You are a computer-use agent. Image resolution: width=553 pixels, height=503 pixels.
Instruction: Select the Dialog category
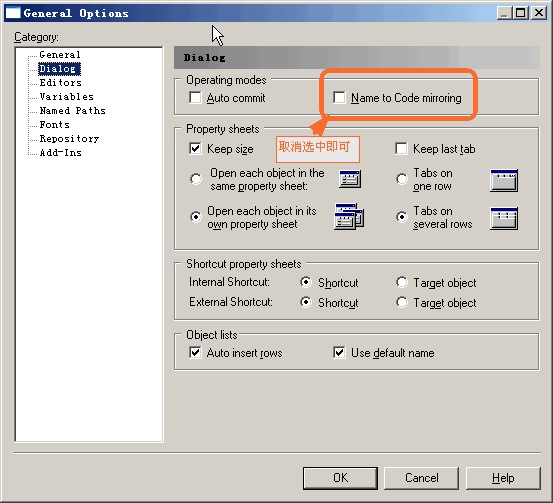59,69
